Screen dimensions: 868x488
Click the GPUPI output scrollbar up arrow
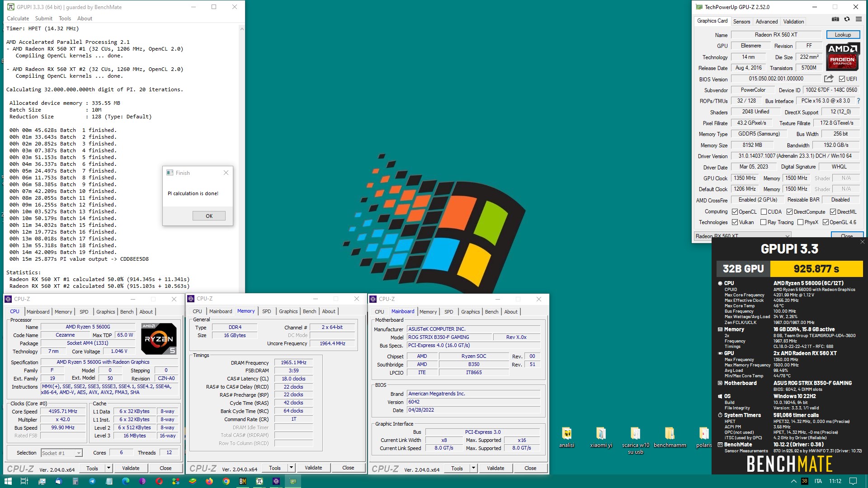[242, 28]
